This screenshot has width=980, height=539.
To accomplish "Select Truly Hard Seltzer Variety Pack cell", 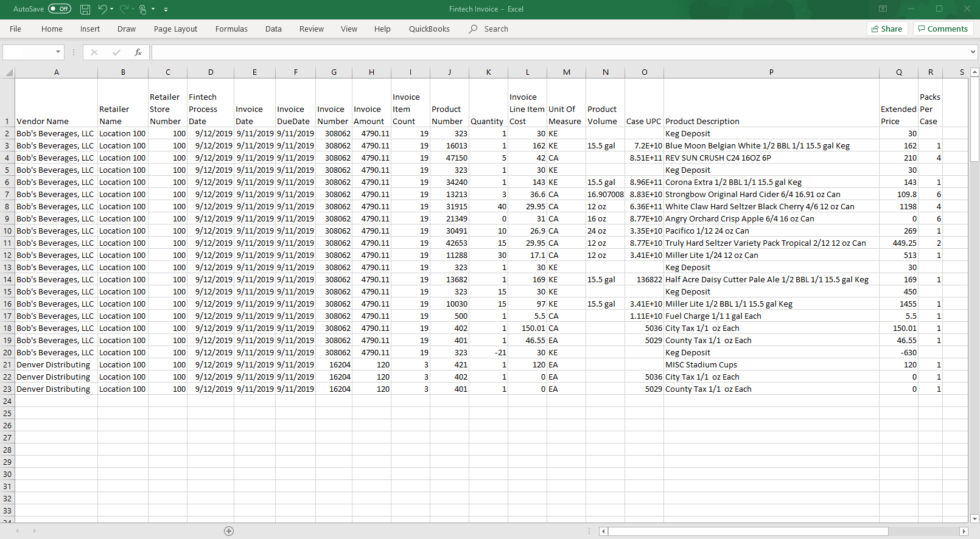I will 771,243.
